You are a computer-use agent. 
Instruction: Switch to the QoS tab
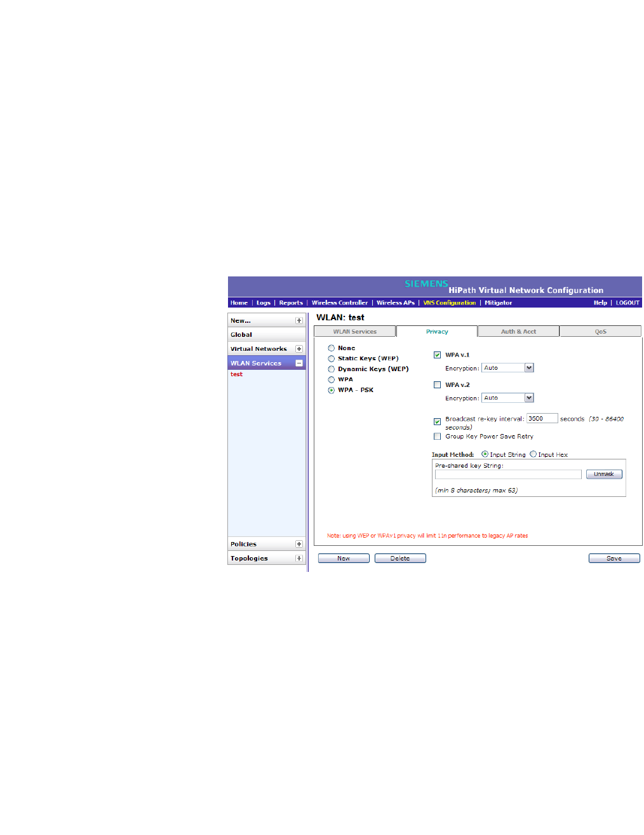coord(601,332)
